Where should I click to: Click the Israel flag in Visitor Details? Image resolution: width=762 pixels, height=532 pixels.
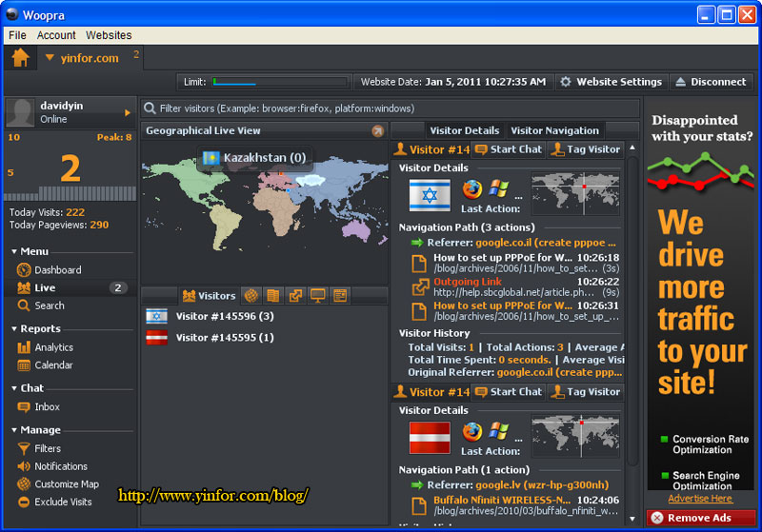430,195
